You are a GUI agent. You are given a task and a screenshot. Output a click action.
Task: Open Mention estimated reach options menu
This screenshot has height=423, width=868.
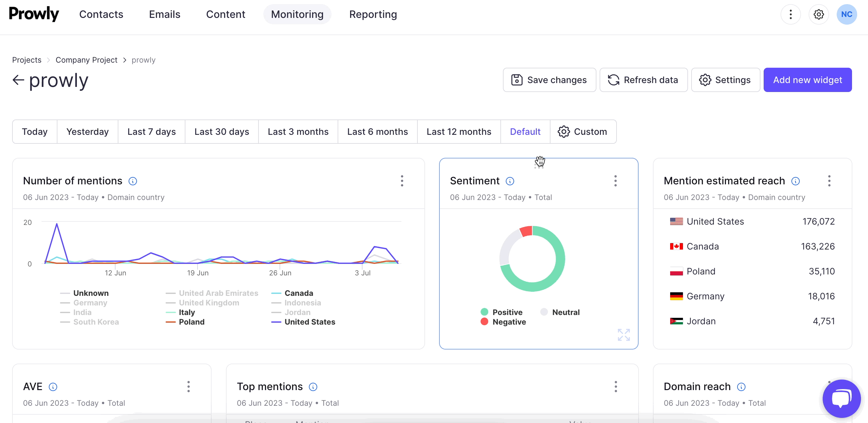point(829,181)
